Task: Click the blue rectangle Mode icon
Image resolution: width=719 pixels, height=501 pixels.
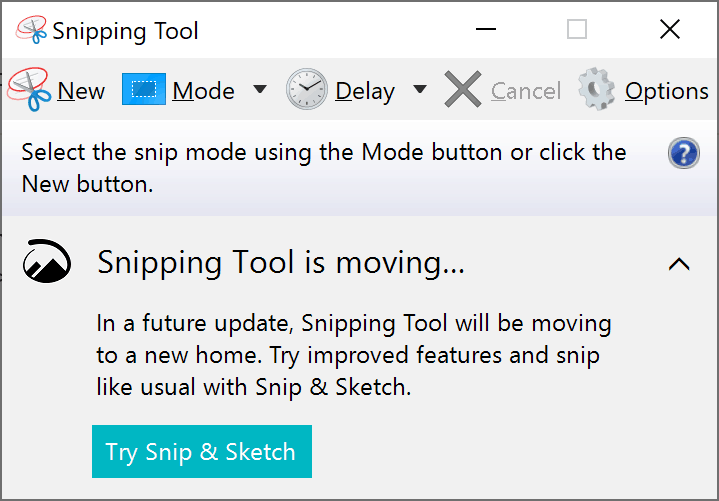Action: pyautogui.click(x=143, y=90)
